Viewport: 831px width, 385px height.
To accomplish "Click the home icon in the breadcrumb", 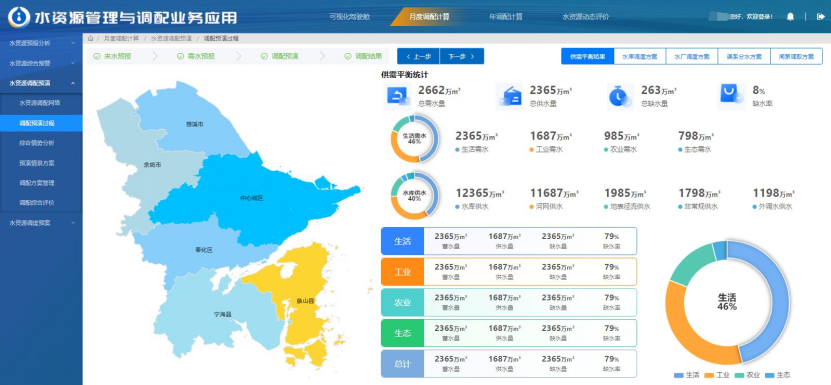I will point(91,39).
